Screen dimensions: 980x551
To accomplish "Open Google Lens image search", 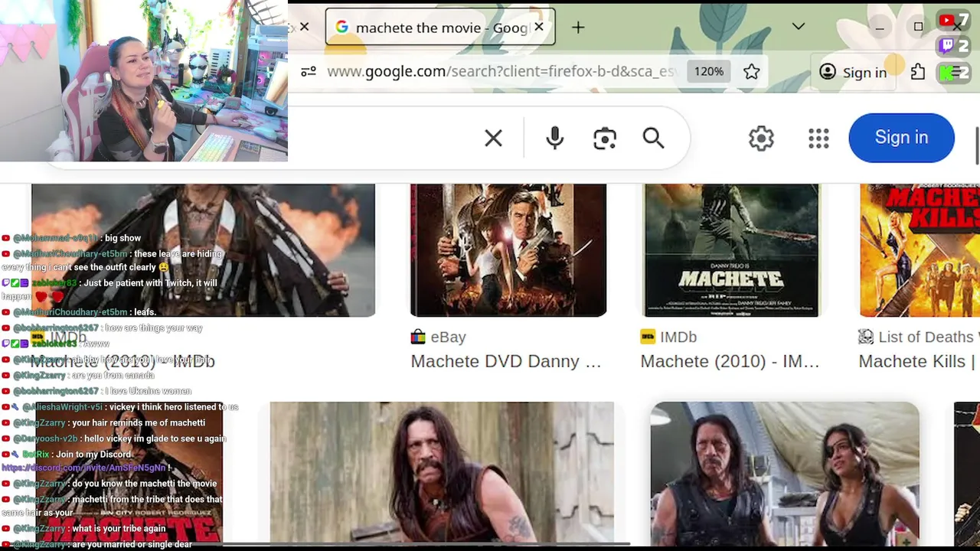I will tap(605, 138).
